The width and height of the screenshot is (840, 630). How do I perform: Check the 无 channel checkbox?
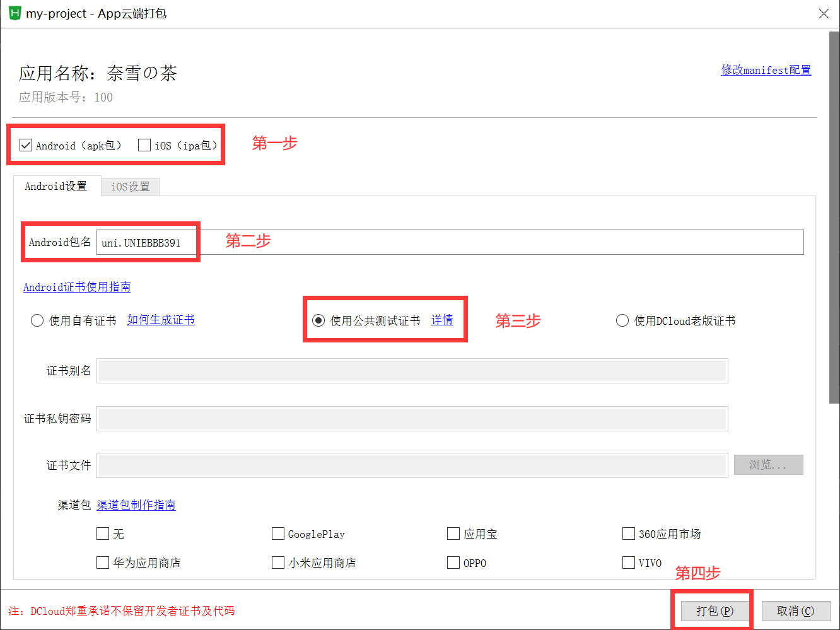[x=103, y=534]
